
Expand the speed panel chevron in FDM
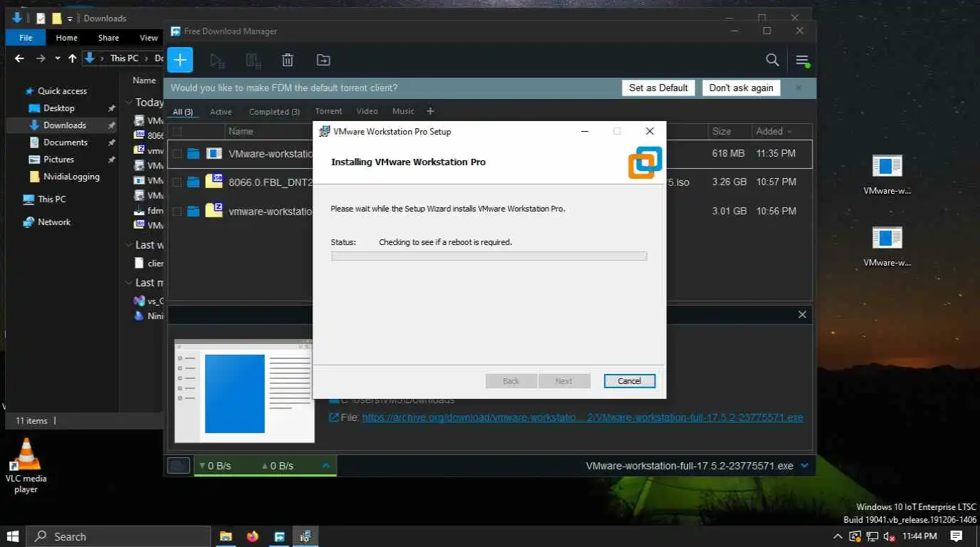[x=326, y=465]
